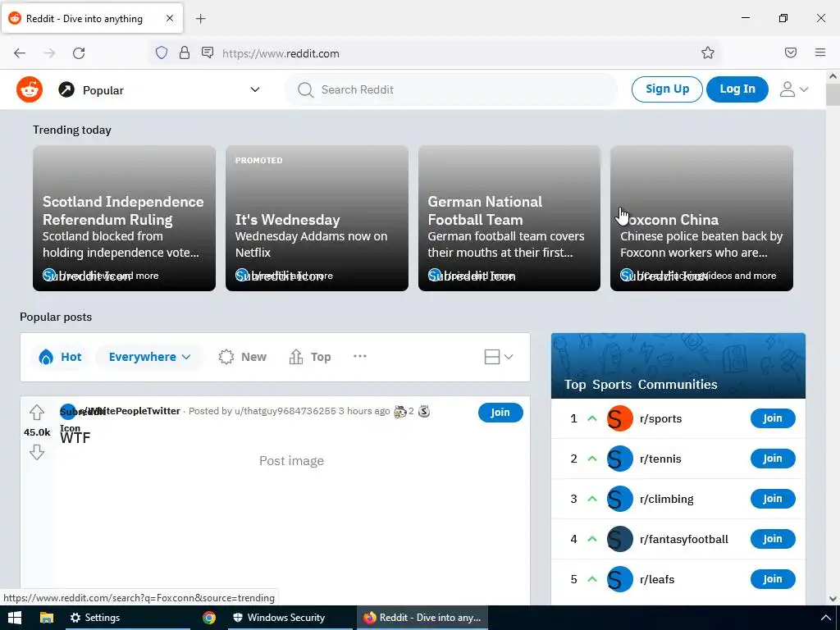The image size is (840, 630).
Task: Open user thatguy9684736255 profile
Action: tap(285, 411)
